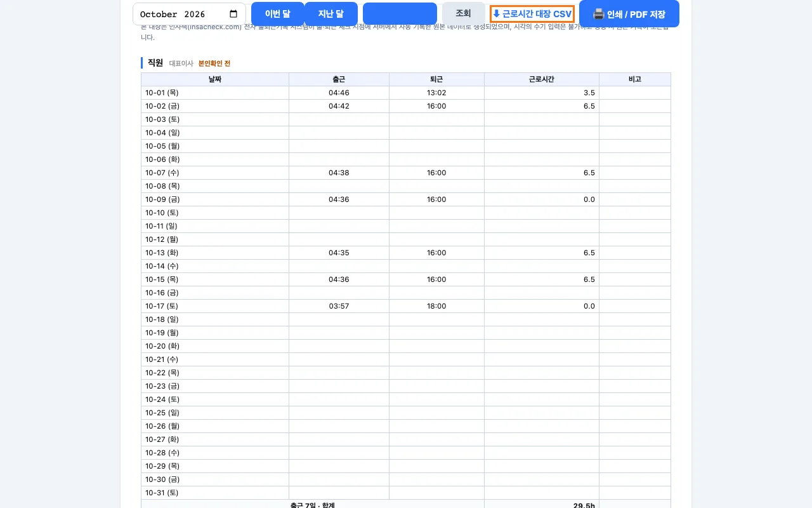Click 6.5 hours in the 10-15 row

pos(589,279)
